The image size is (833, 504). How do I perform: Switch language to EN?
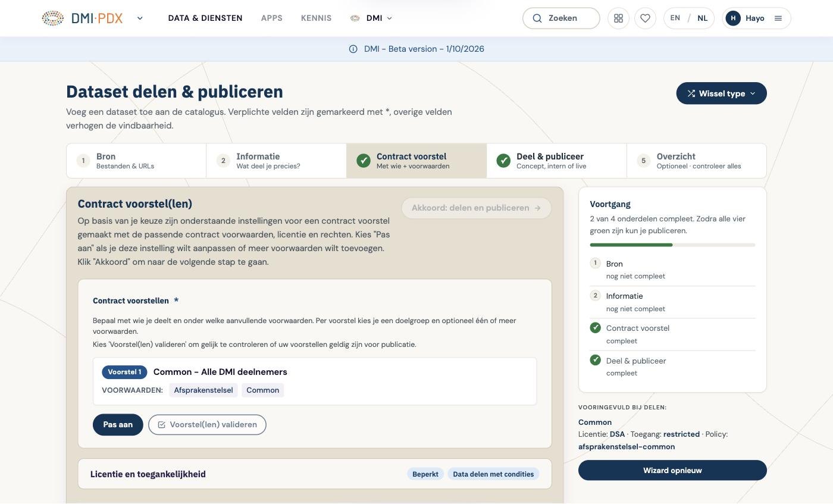pos(675,18)
